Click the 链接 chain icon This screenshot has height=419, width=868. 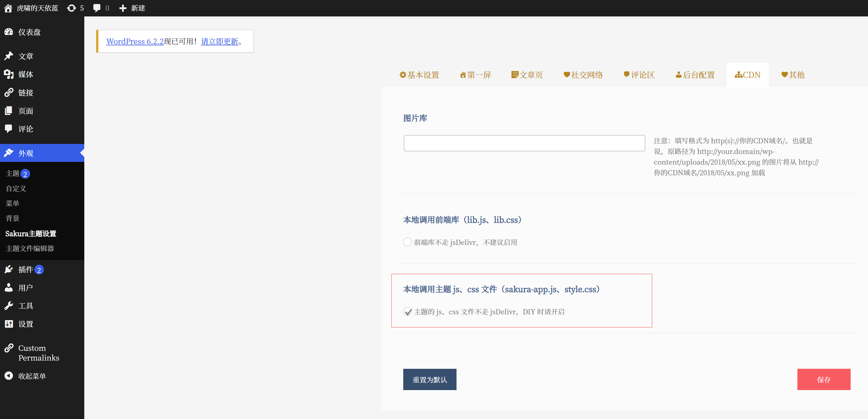pos(9,92)
